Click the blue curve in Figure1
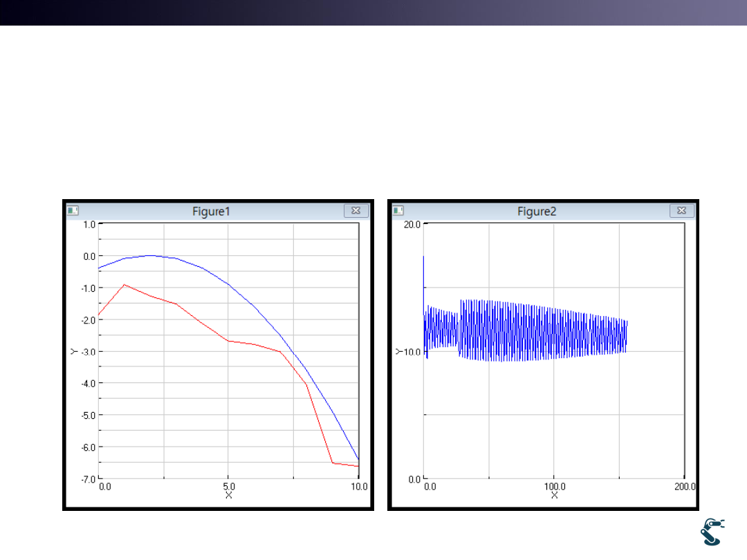747x560 pixels. coord(228,283)
